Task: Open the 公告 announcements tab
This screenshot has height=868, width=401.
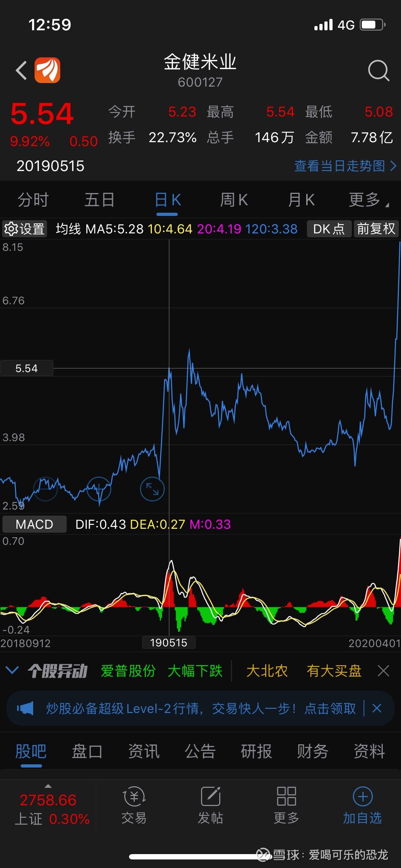Action: click(200, 751)
